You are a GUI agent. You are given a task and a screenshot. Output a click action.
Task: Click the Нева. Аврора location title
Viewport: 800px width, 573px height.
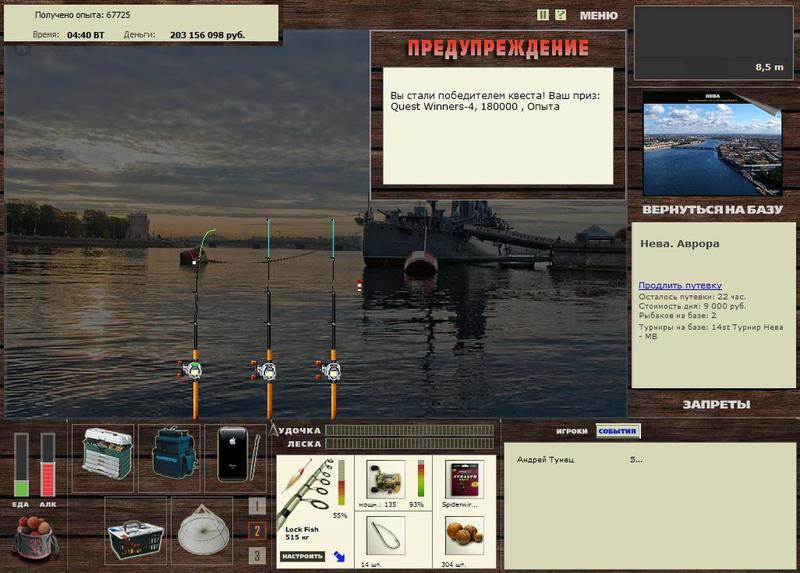(680, 243)
